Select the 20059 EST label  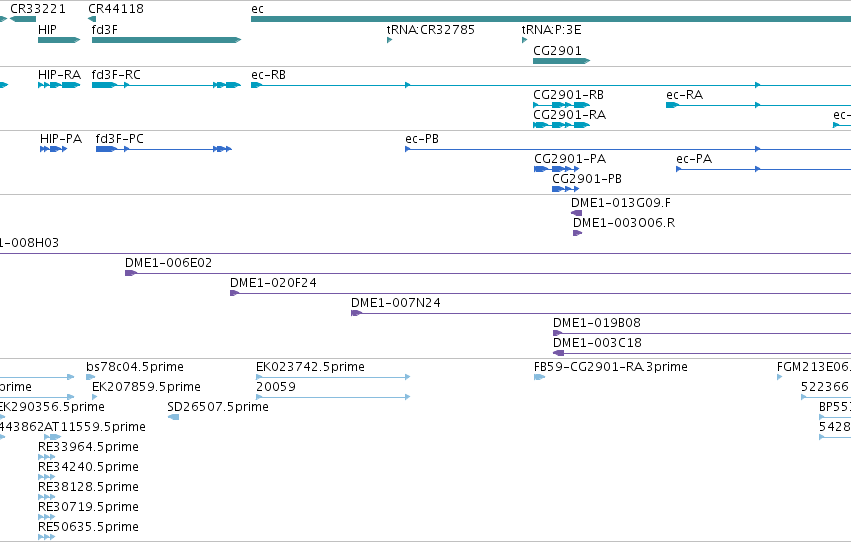[276, 387]
